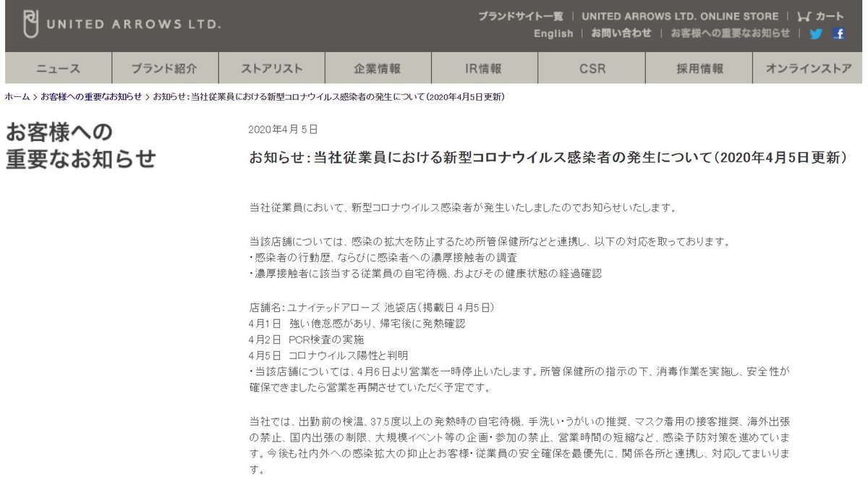
Task: Open the shopping cart icon
Action: click(804, 16)
